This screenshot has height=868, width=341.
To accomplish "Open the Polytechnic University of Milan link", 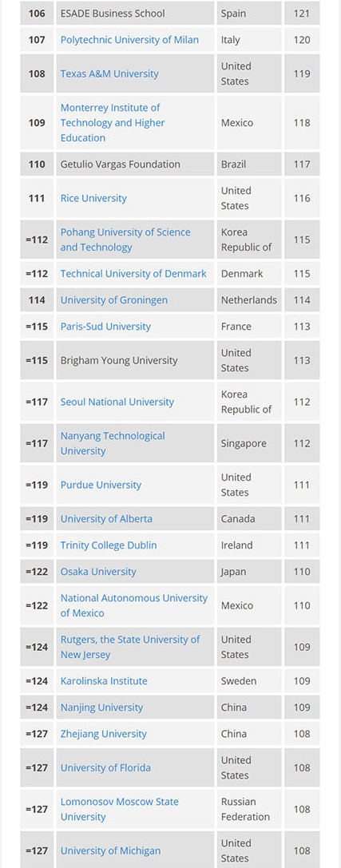I will (x=129, y=40).
